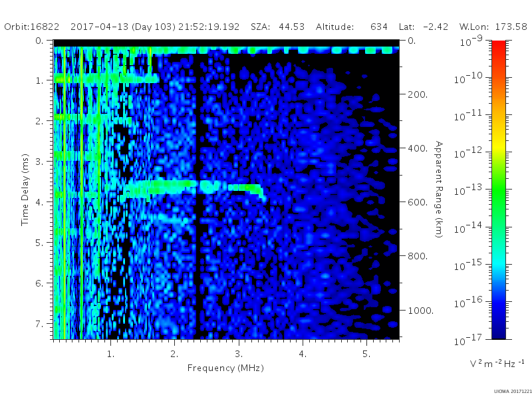
Task: Click the 1. tick label on time delay axis
Action: click(x=40, y=80)
